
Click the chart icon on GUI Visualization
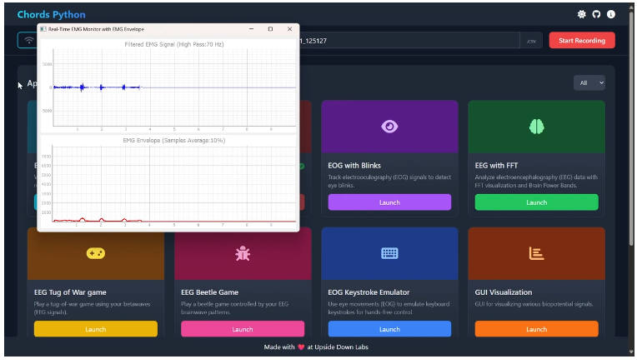pos(537,253)
